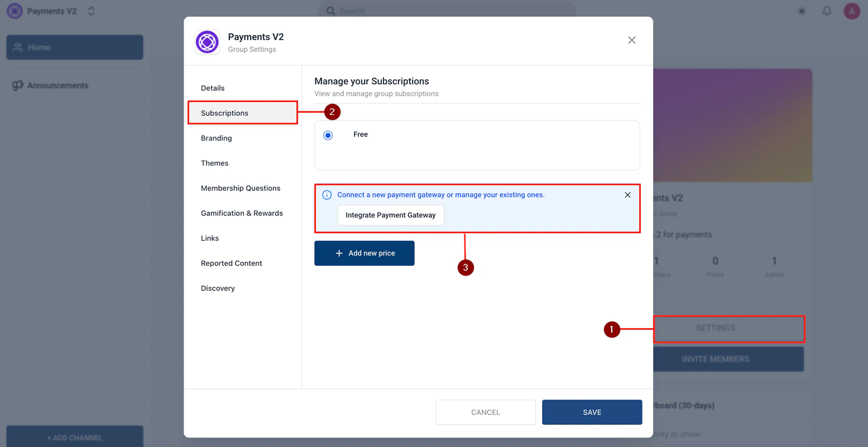Image resolution: width=868 pixels, height=447 pixels.
Task: Open the notifications bell
Action: 827,11
